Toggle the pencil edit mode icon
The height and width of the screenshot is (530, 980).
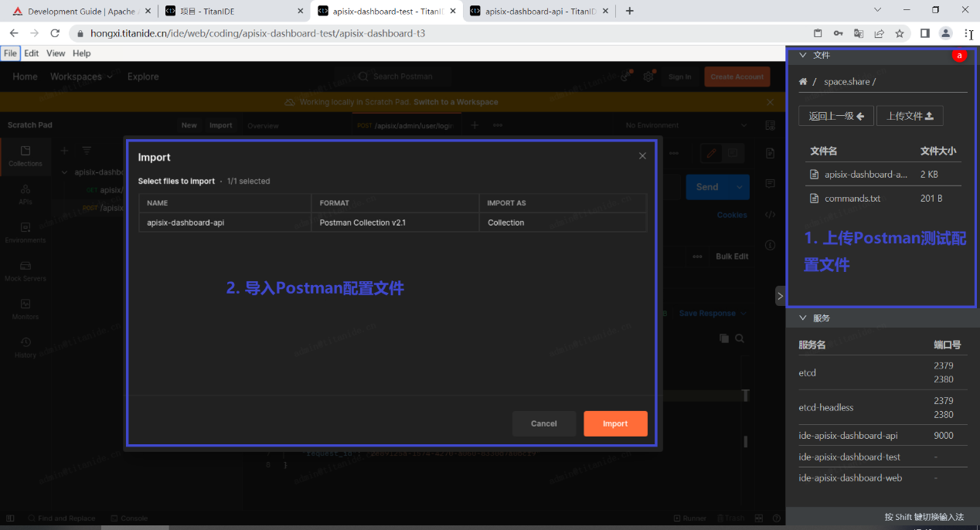(709, 154)
